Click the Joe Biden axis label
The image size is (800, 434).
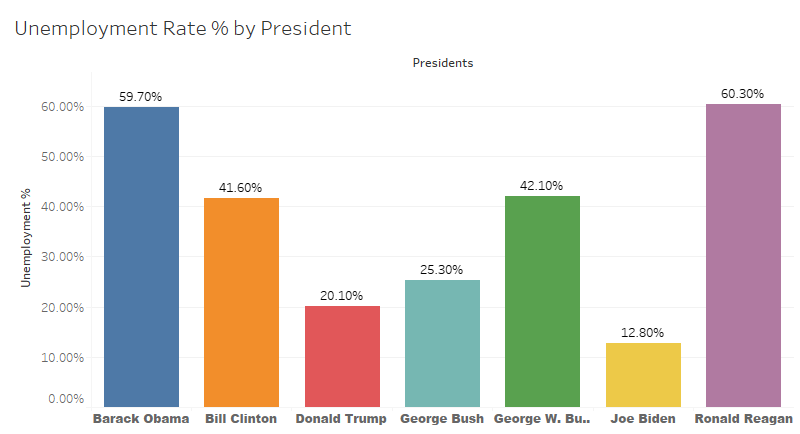click(x=643, y=419)
